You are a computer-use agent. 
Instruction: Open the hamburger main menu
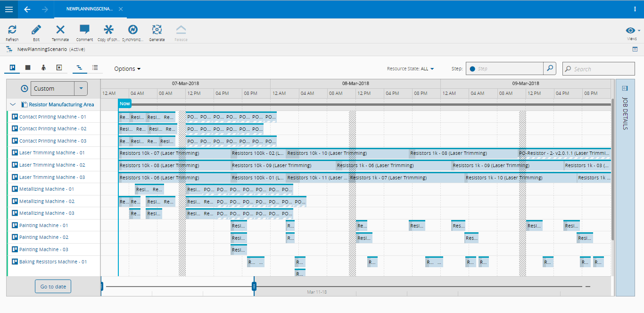9,9
